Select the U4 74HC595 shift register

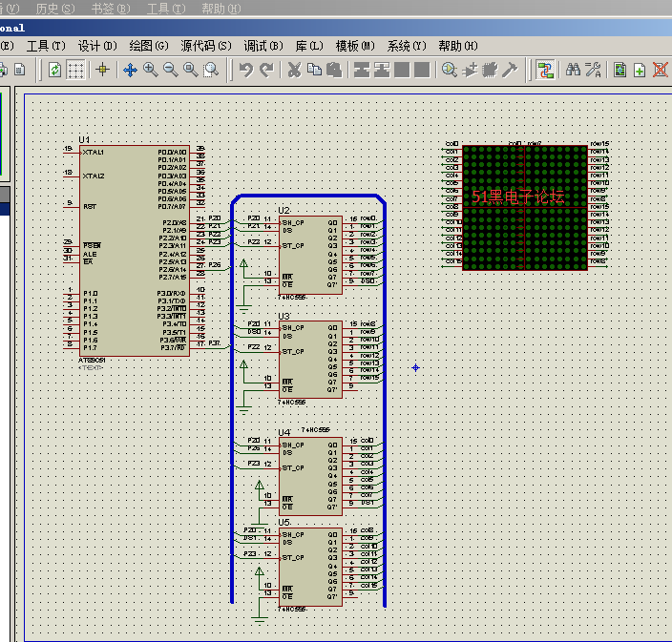(311, 476)
